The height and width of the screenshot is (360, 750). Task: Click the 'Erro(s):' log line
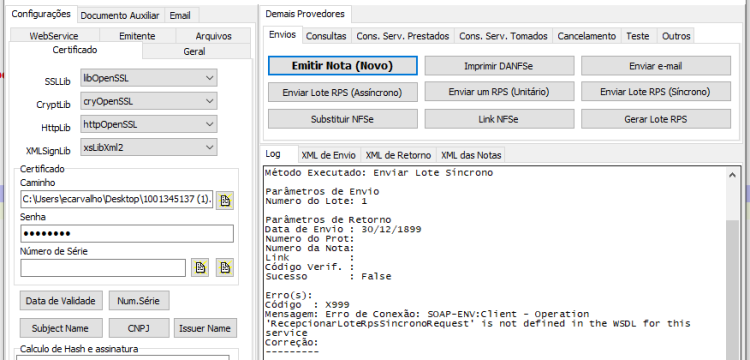[289, 295]
